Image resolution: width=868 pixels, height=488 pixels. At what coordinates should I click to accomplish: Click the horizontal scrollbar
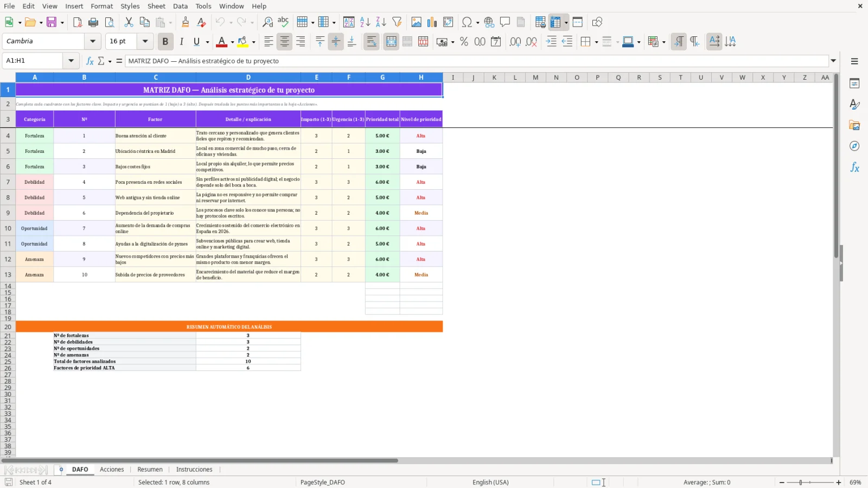tap(200, 460)
